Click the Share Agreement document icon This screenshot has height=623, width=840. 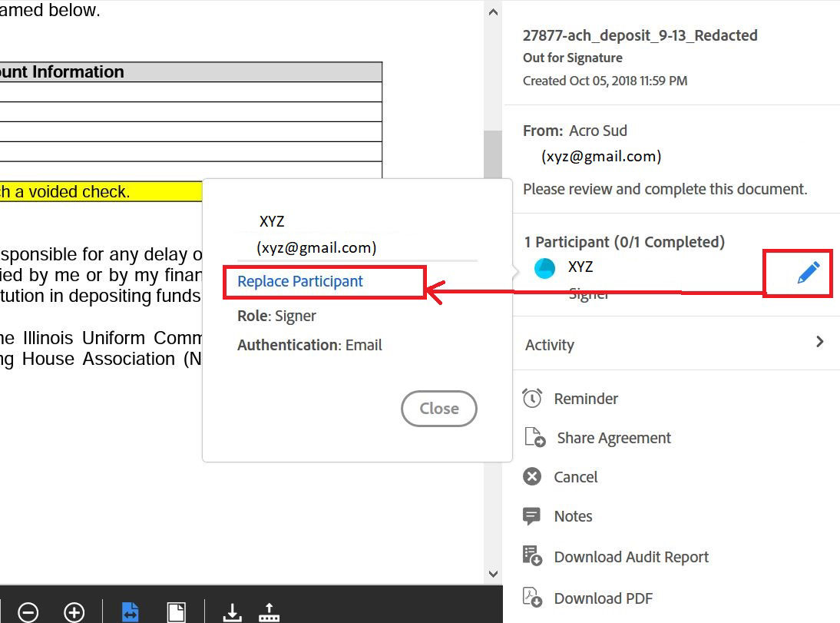click(534, 437)
